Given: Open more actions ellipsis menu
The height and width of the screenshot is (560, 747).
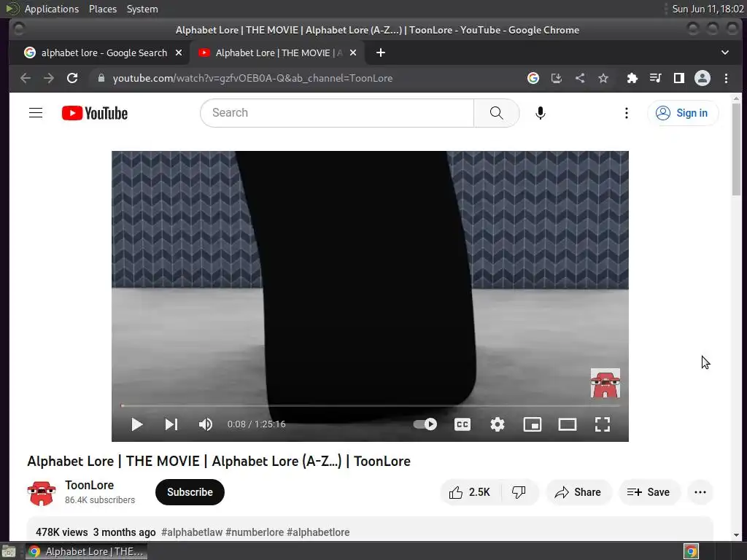Looking at the screenshot, I should 700,492.
